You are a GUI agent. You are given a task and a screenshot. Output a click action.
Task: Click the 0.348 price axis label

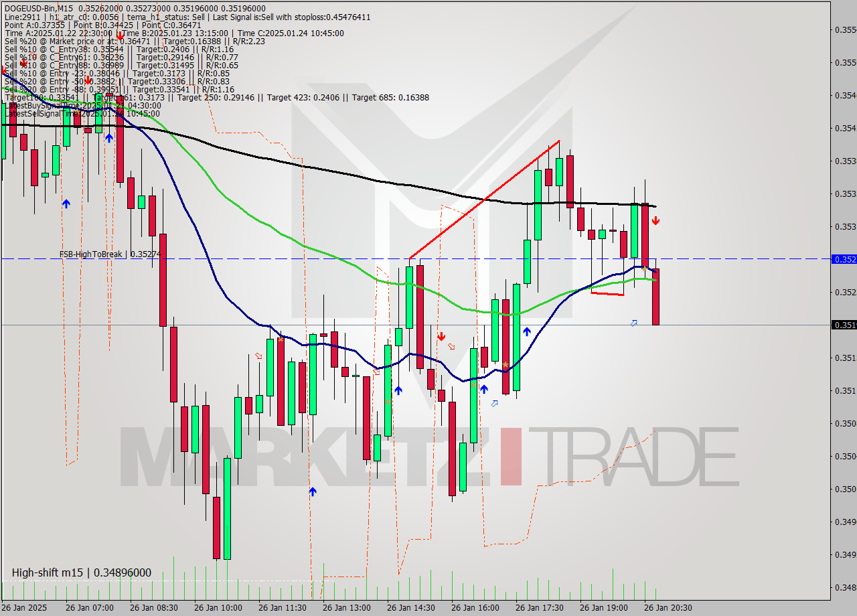(844, 587)
